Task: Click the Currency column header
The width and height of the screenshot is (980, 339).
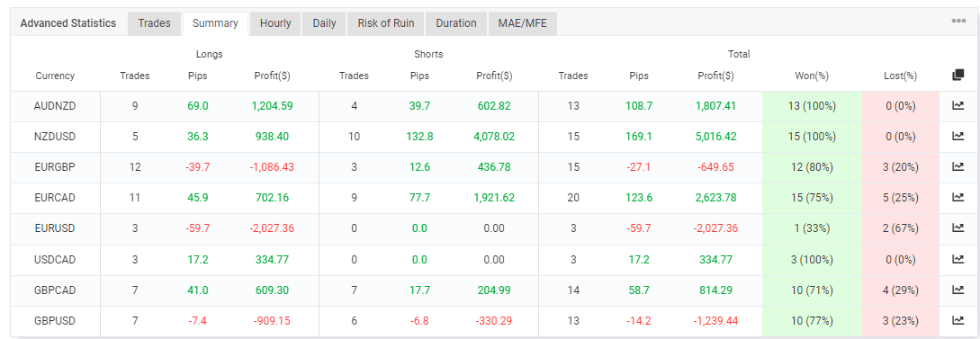Action: coord(55,76)
